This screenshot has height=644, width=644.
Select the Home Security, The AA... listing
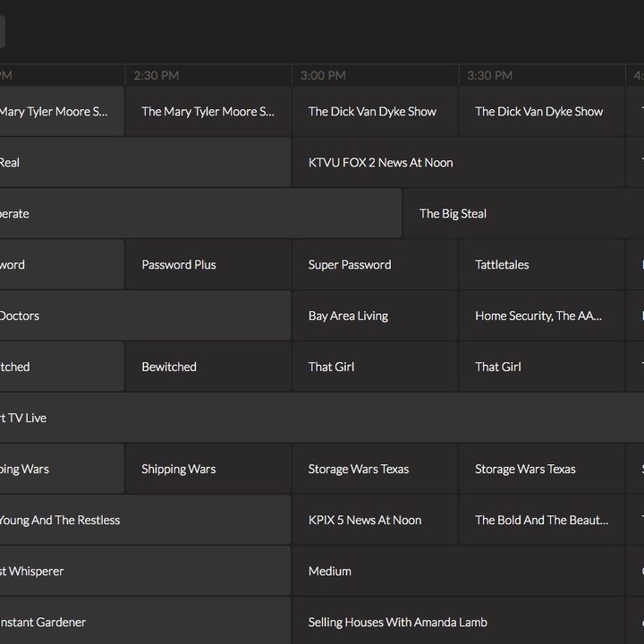pos(542,316)
